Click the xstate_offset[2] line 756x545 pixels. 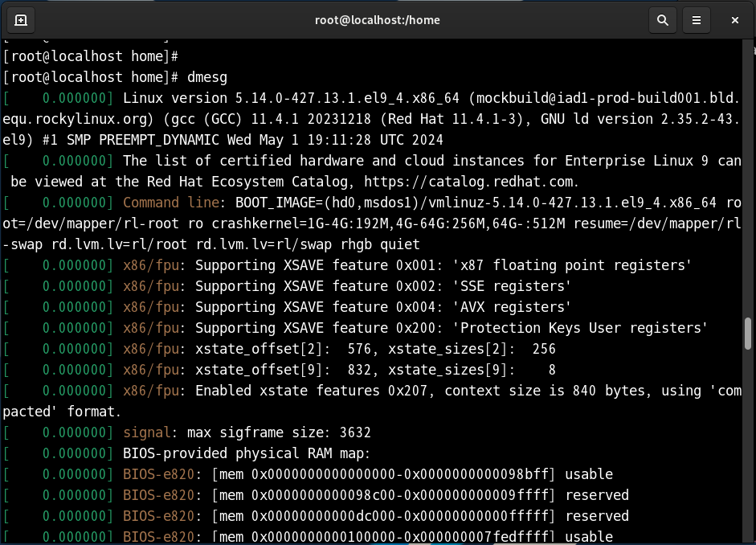(280, 349)
